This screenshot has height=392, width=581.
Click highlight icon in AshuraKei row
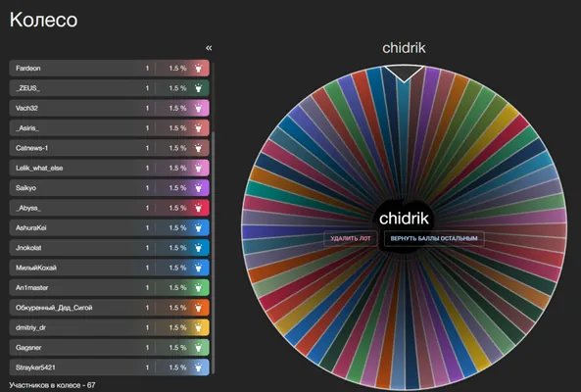198,228
